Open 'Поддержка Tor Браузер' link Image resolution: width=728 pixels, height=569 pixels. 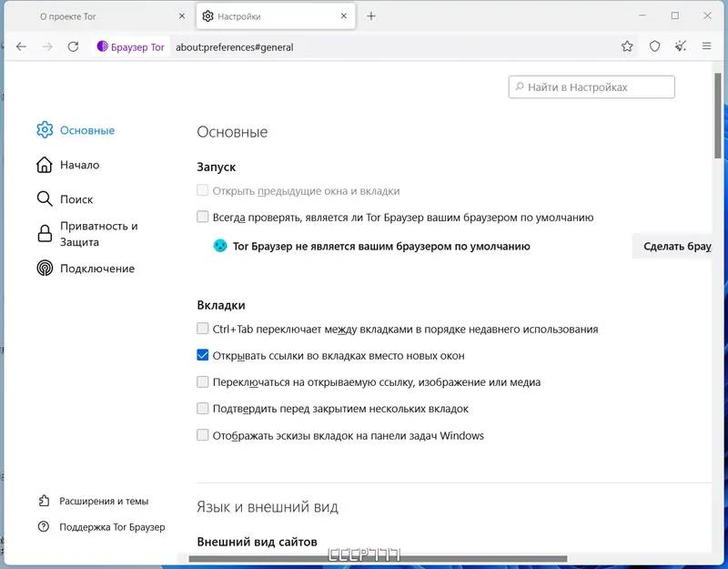click(112, 527)
